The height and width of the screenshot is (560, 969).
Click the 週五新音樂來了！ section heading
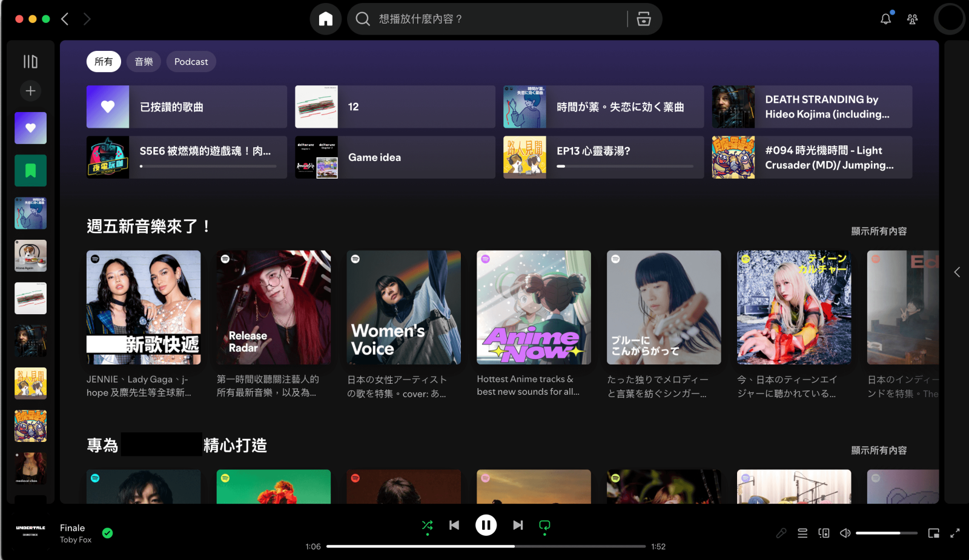[148, 226]
